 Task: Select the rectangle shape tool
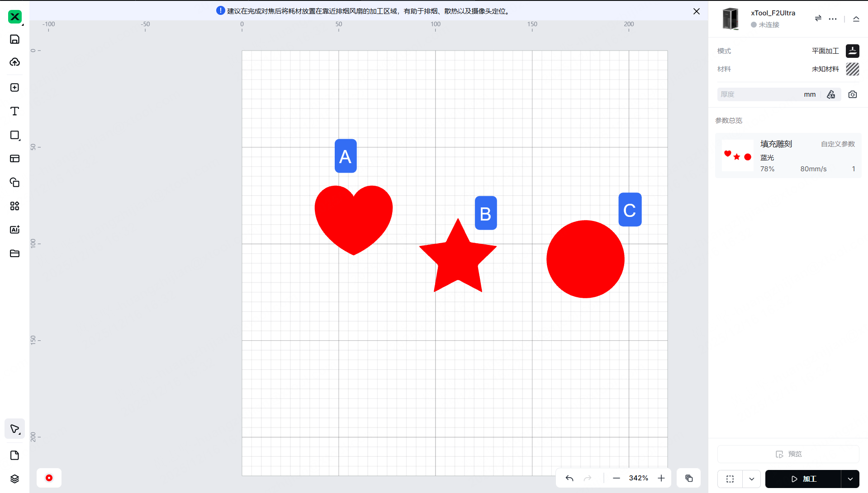click(14, 135)
